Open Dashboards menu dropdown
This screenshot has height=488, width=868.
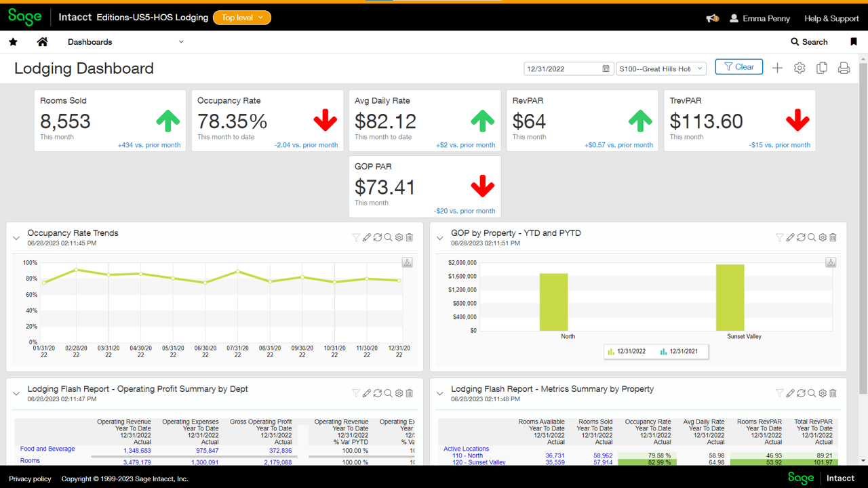[125, 42]
